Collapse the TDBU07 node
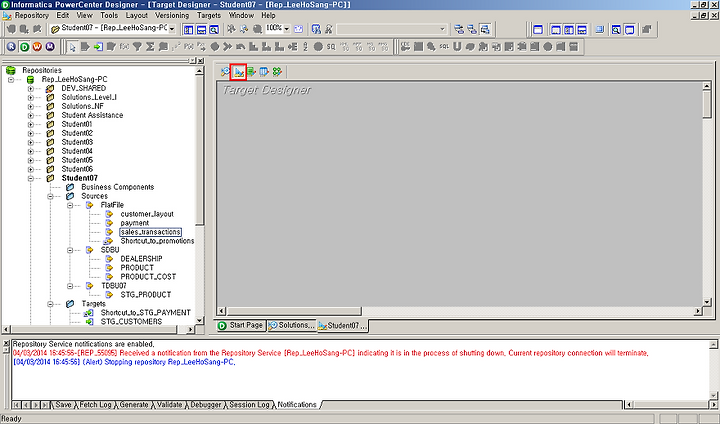The image size is (720, 424). tap(70, 286)
